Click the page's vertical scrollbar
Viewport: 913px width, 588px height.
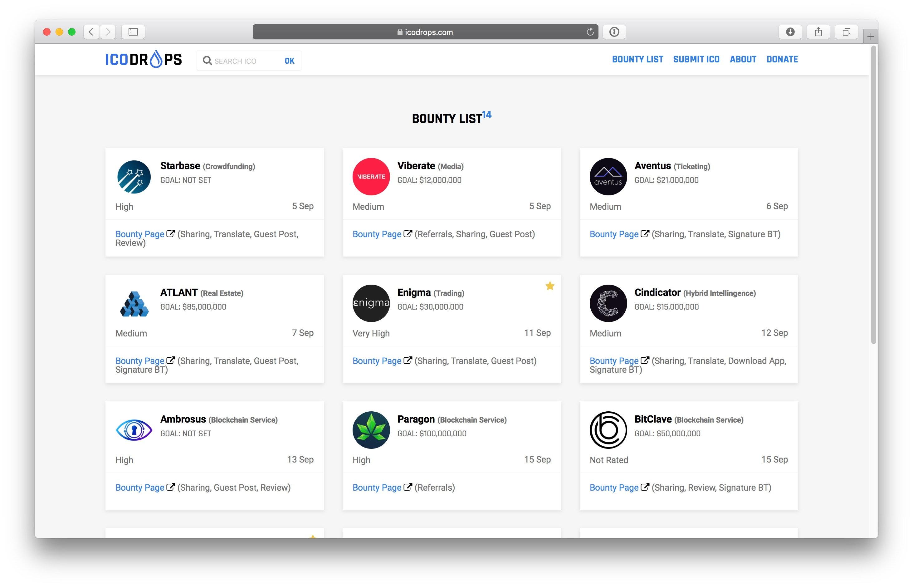873,195
